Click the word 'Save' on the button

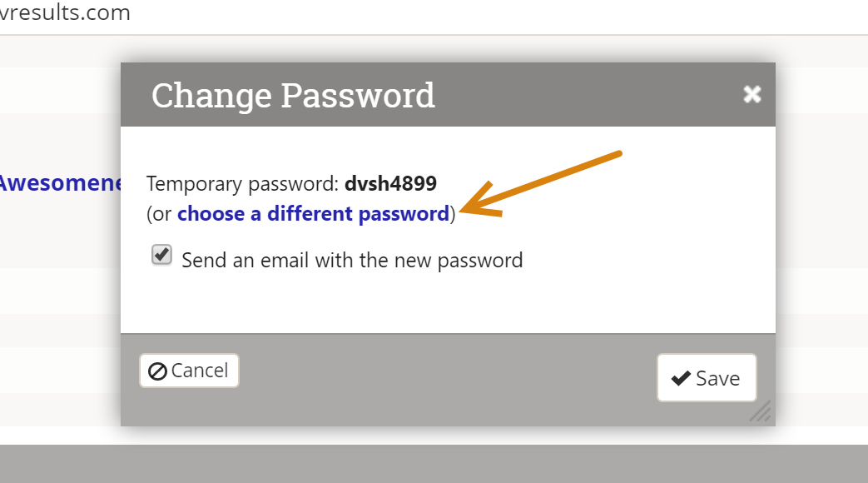(717, 378)
